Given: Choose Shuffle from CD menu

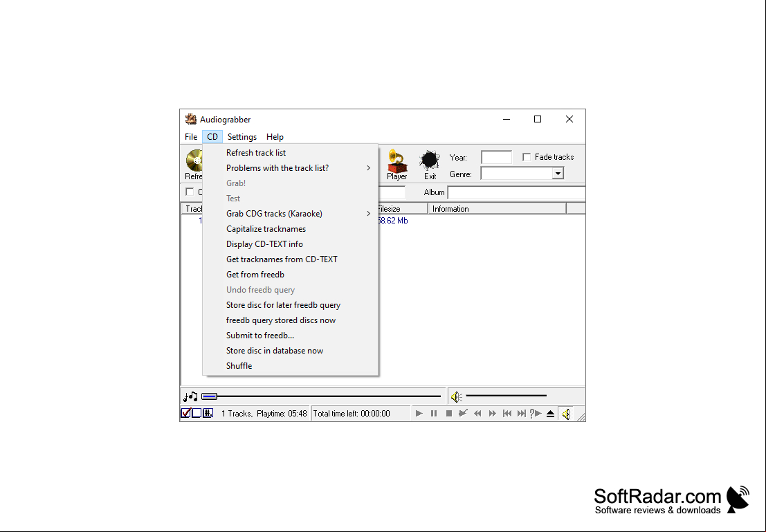Looking at the screenshot, I should (x=290, y=366).
